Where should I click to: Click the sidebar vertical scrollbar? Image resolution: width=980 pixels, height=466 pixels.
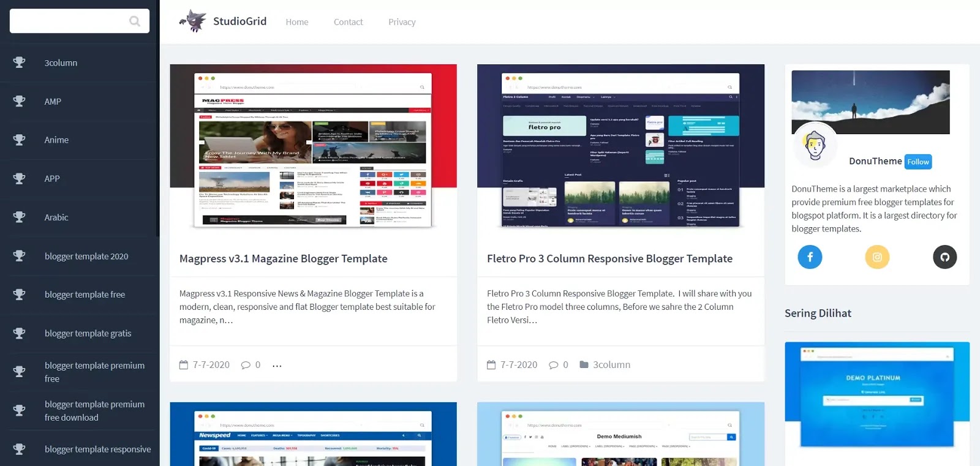[157, 119]
